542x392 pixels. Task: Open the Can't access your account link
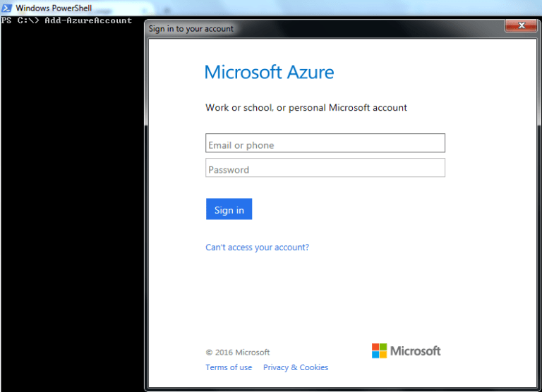point(257,247)
